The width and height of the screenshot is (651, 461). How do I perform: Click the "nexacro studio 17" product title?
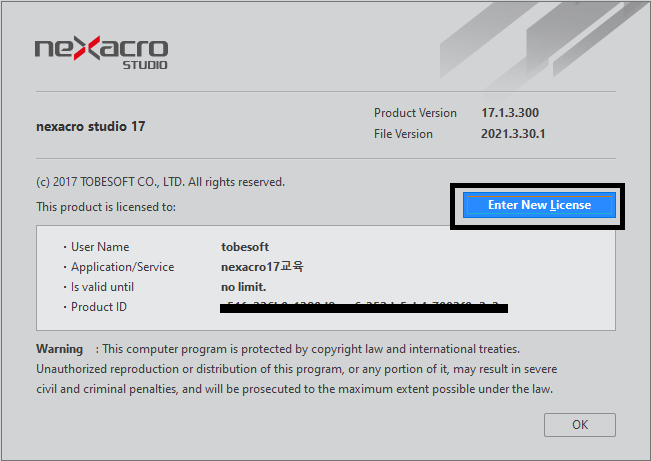pyautogui.click(x=90, y=127)
